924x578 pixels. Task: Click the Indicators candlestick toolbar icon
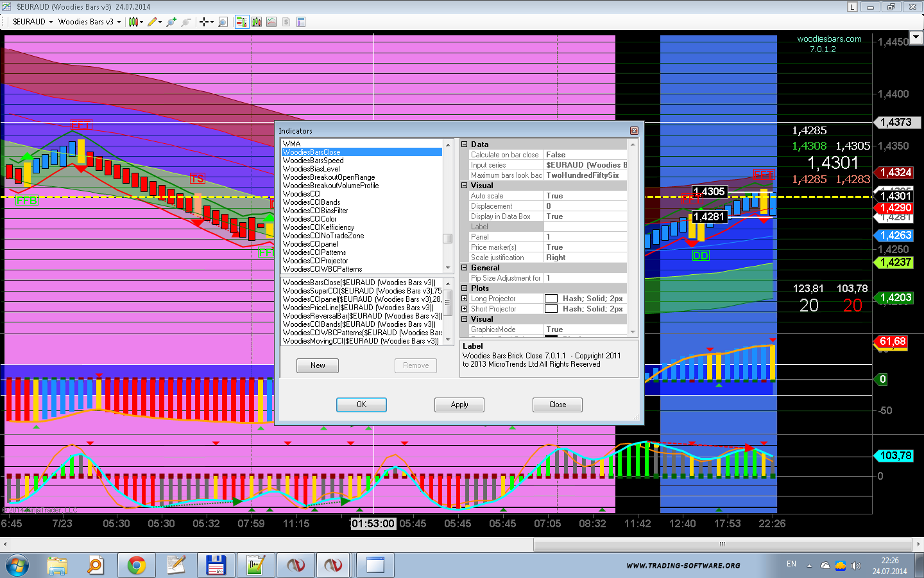257,22
